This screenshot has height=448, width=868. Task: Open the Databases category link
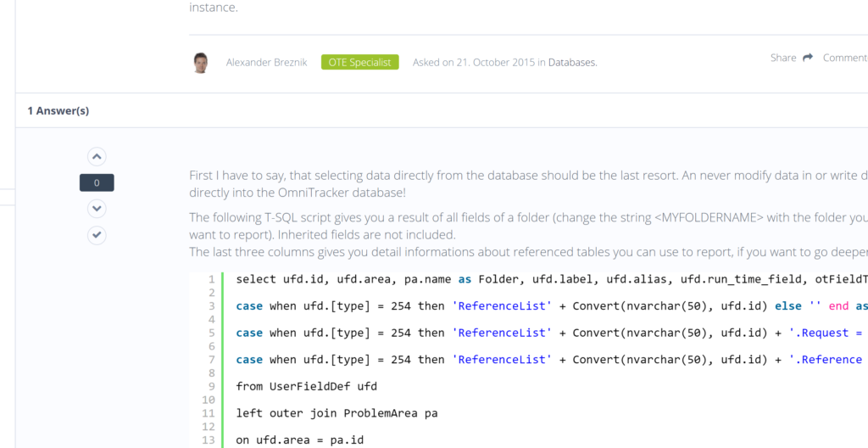click(572, 62)
